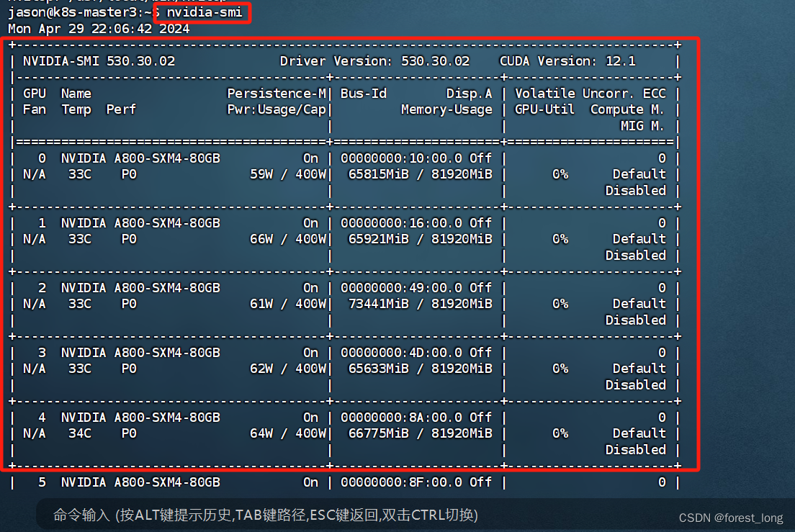Click the 'Fan' column header
This screenshot has height=532, width=795.
coord(35,110)
